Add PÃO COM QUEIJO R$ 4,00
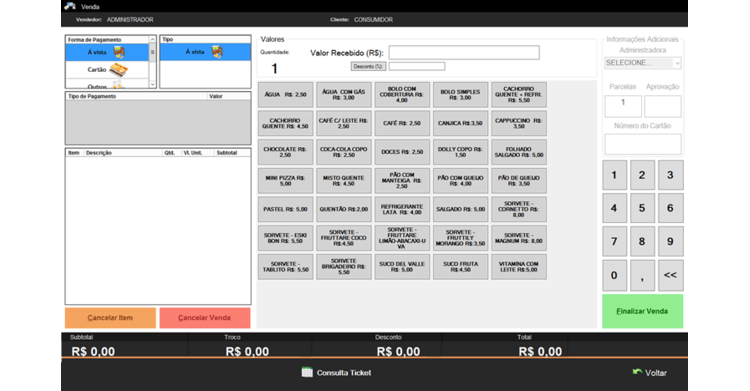 click(x=460, y=181)
